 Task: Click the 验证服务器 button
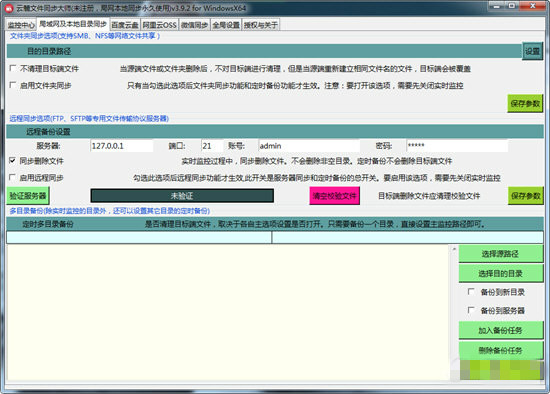tap(28, 196)
